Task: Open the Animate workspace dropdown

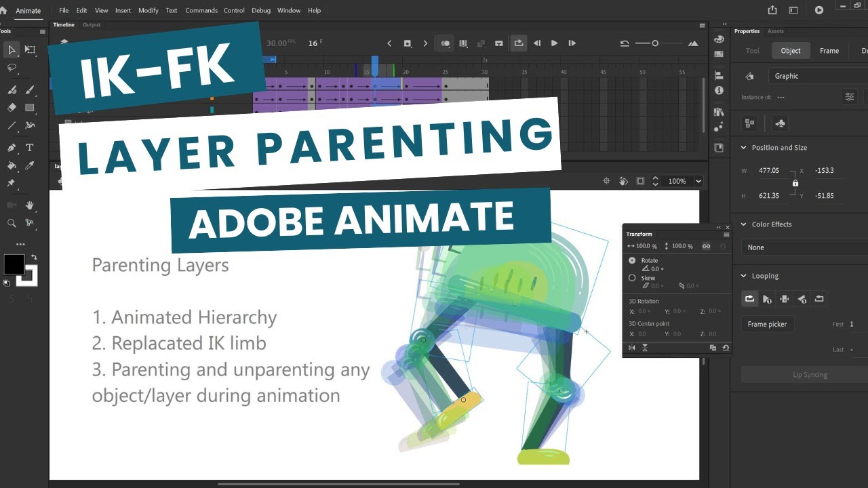Action: point(28,10)
